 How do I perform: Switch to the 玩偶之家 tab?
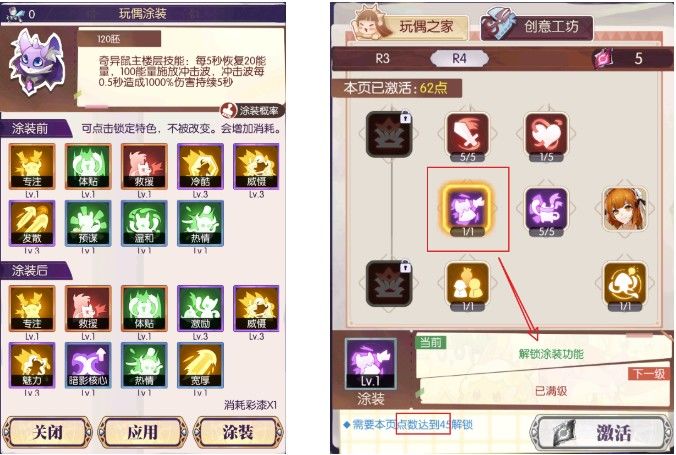(411, 26)
